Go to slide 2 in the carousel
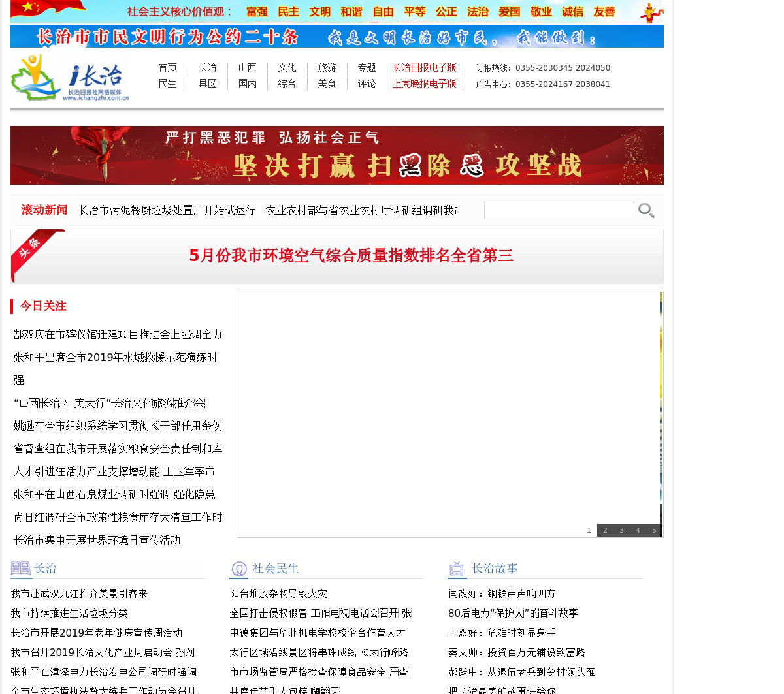The image size is (784, 694). tap(605, 530)
